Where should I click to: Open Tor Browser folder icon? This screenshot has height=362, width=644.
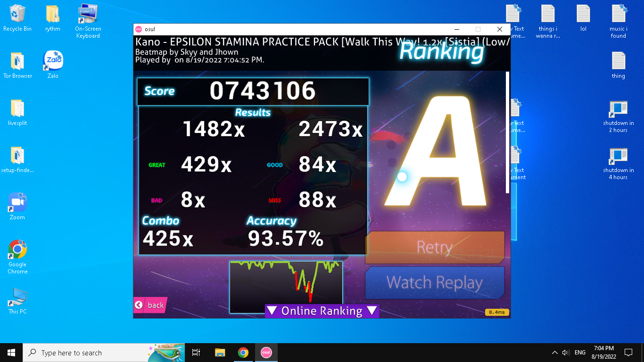17,65
